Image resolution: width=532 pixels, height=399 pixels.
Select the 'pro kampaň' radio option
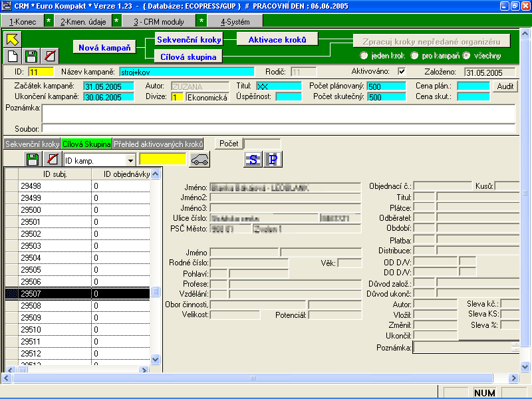pos(415,55)
